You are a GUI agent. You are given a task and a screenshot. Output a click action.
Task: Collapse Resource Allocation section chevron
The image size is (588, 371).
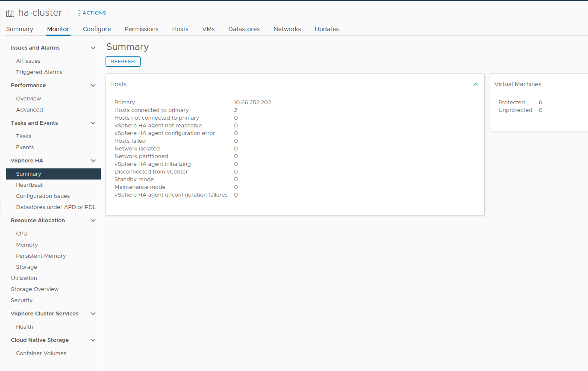[x=93, y=221]
